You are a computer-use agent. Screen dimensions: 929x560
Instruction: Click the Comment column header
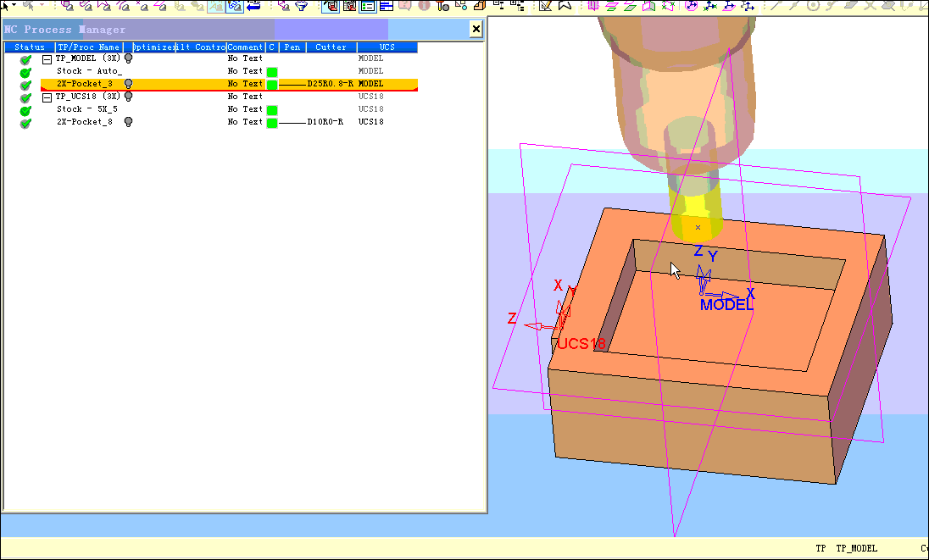coord(245,47)
